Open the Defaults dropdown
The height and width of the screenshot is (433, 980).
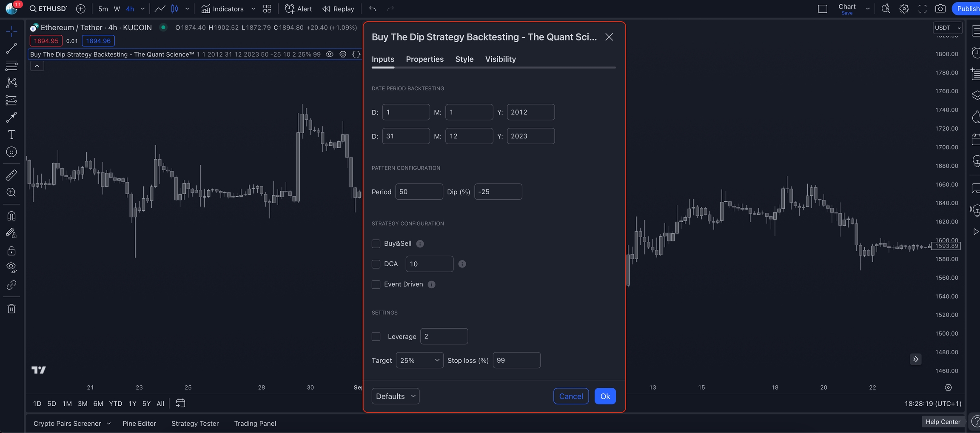(x=395, y=396)
